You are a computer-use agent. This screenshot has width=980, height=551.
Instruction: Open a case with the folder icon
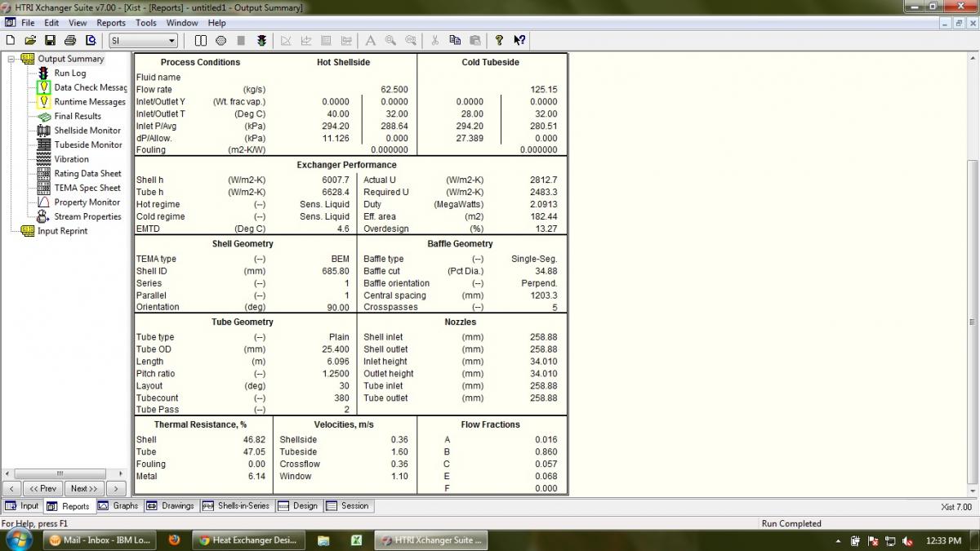(x=30, y=40)
